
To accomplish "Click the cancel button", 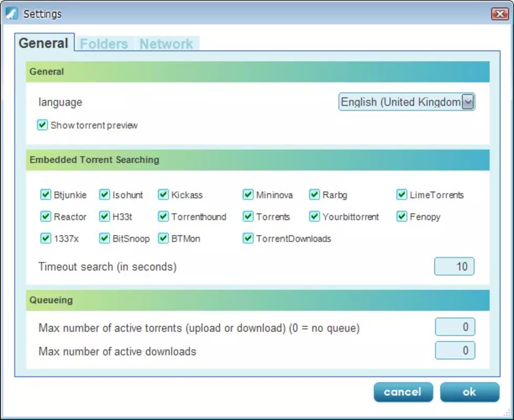I will [403, 392].
